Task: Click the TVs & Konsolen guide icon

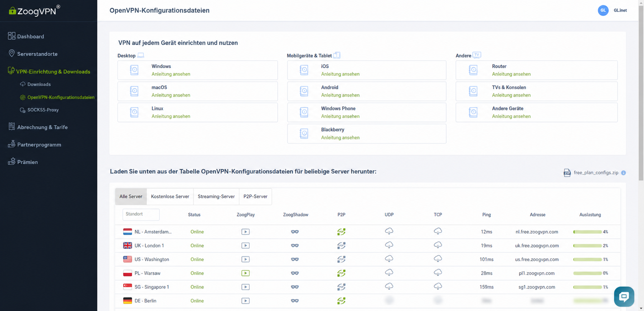Action: (x=473, y=91)
